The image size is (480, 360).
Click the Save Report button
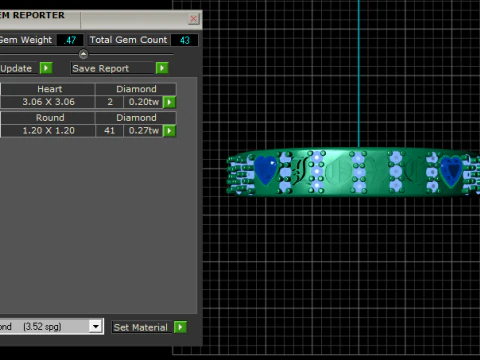pyautogui.click(x=113, y=68)
